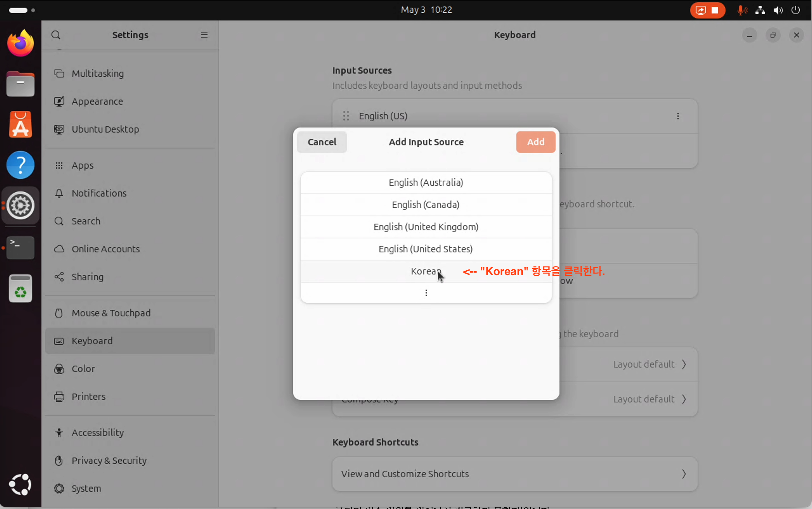Viewport: 812px width, 509px height.
Task: Open Terminal from the dock
Action: pyautogui.click(x=20, y=248)
